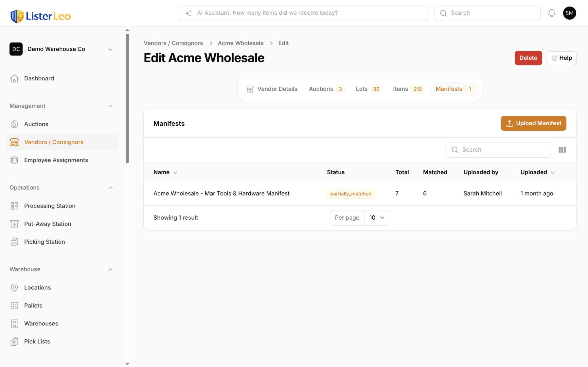
Task: Collapse the Operations section
Action: 111,188
